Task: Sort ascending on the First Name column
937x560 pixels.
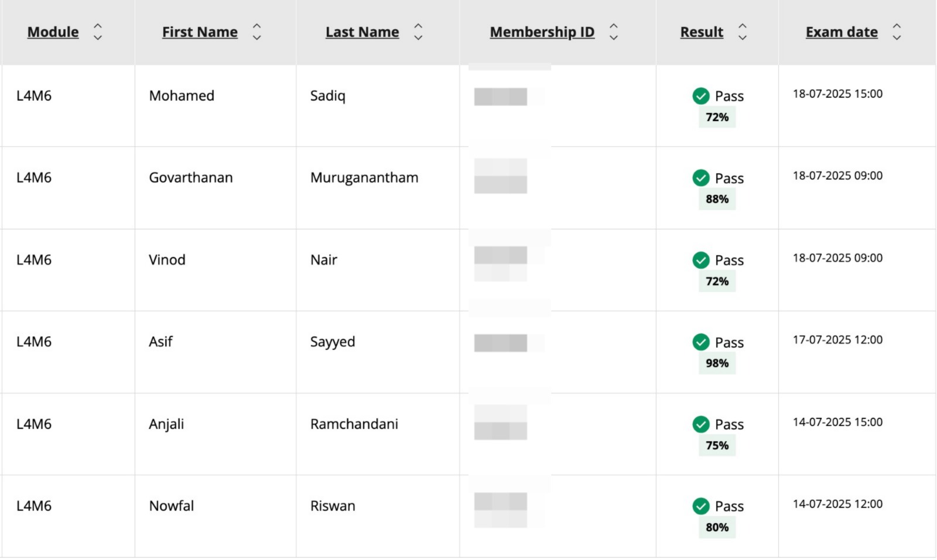Action: tap(257, 26)
